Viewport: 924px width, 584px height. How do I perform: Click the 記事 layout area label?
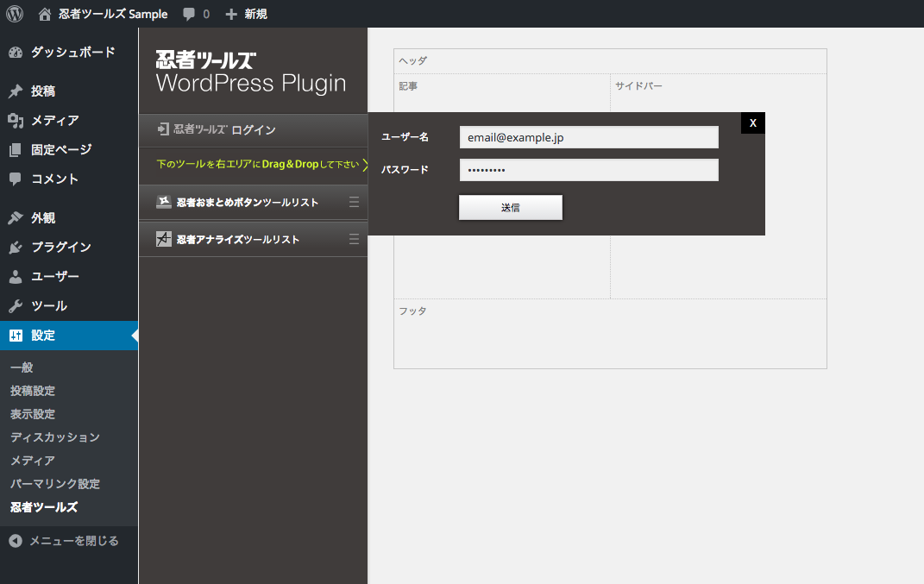tap(408, 86)
